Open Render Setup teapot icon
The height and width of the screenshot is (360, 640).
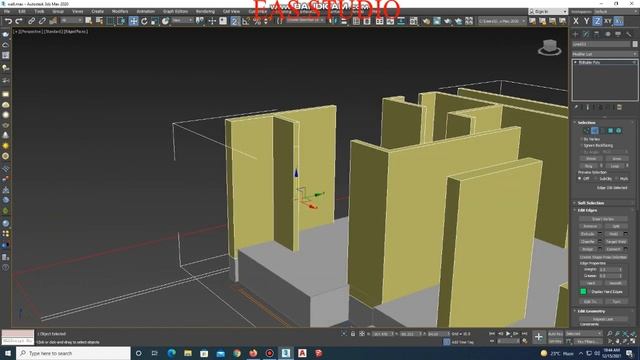pyautogui.click(x=426, y=21)
